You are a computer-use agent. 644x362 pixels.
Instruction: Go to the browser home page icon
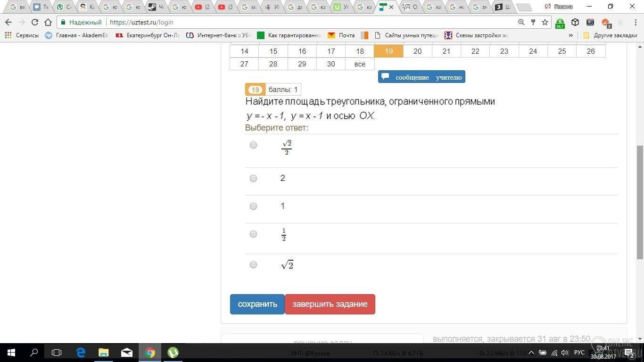click(48, 22)
